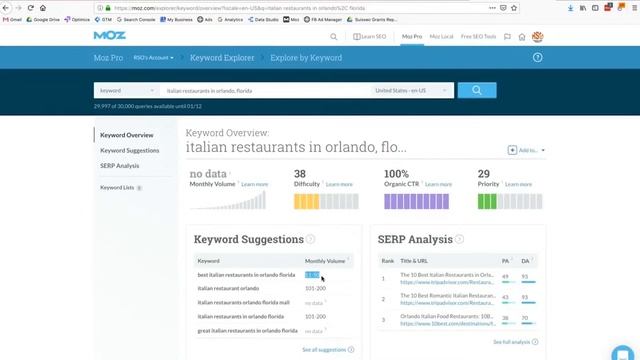Viewport: 640px width, 360px height.
Task: Click keyword 'great italian restaurants in orlando florida'
Action: click(x=247, y=331)
